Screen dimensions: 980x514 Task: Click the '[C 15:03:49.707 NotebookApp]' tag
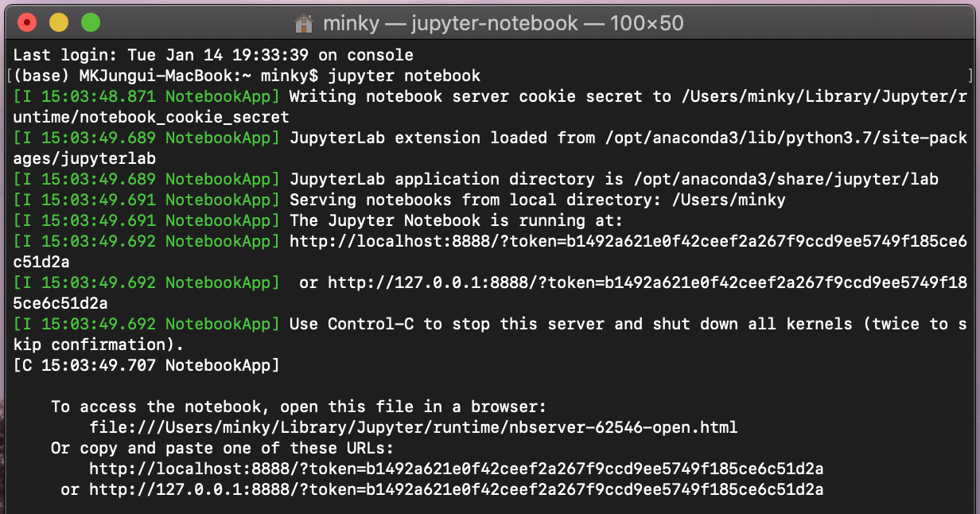(146, 365)
